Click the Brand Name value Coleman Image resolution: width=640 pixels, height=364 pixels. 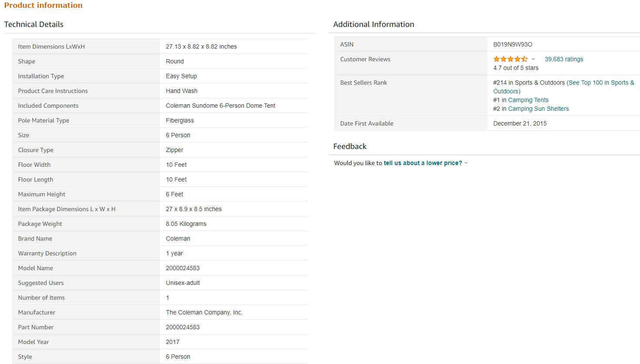tap(178, 238)
